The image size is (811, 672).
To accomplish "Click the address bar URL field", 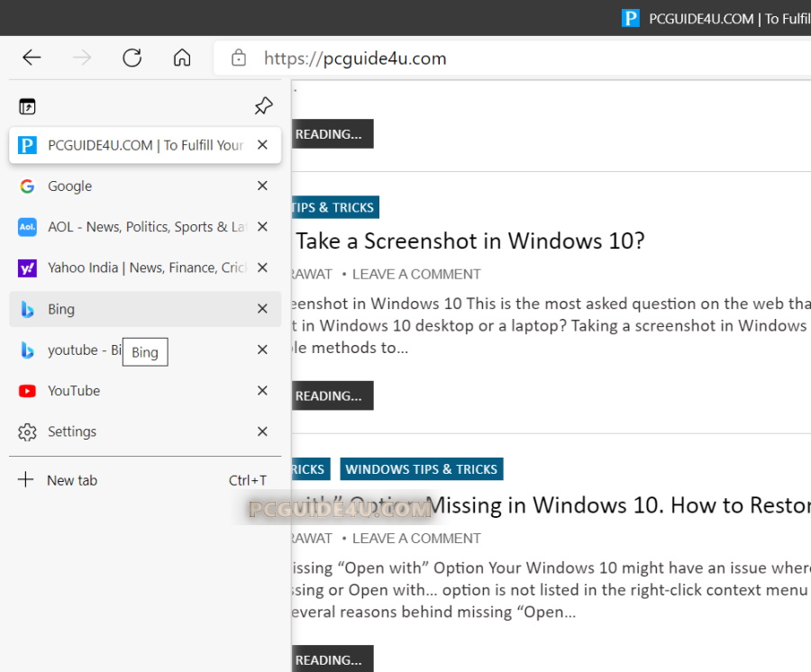I will tap(505, 59).
